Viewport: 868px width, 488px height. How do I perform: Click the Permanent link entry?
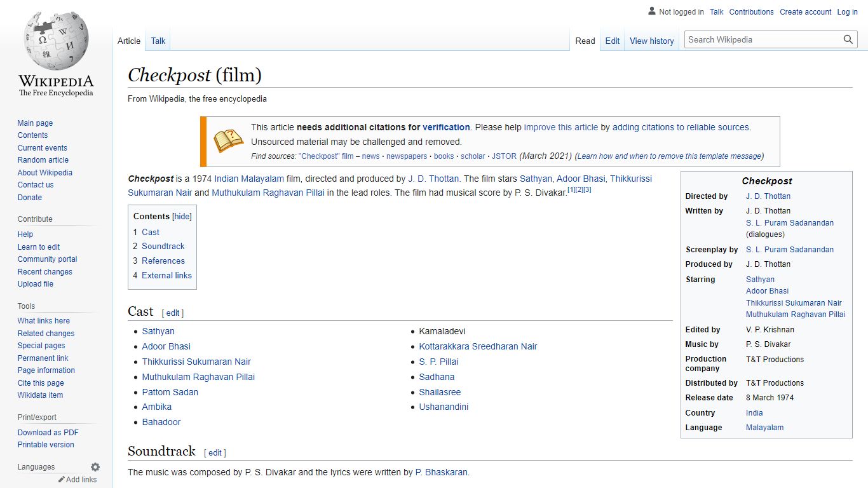pos(43,358)
